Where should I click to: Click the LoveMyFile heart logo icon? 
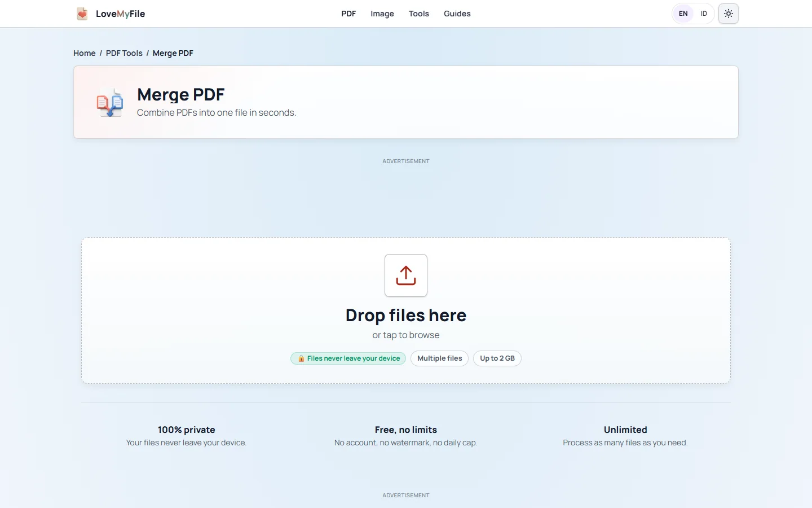click(x=82, y=14)
